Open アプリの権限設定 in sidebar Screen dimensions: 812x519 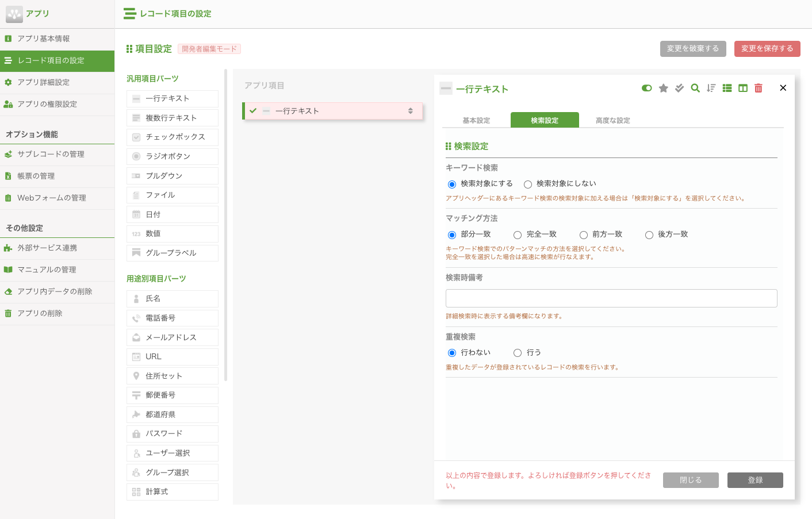[47, 105]
